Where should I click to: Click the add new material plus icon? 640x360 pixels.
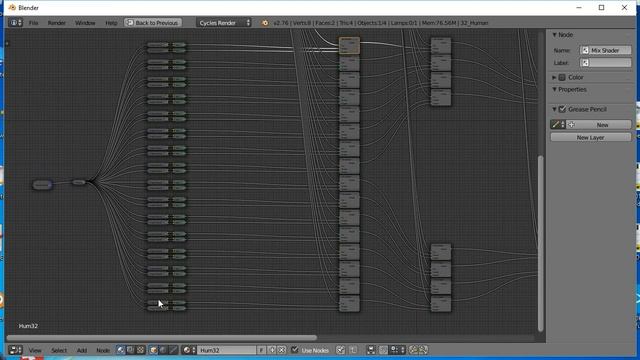272,350
